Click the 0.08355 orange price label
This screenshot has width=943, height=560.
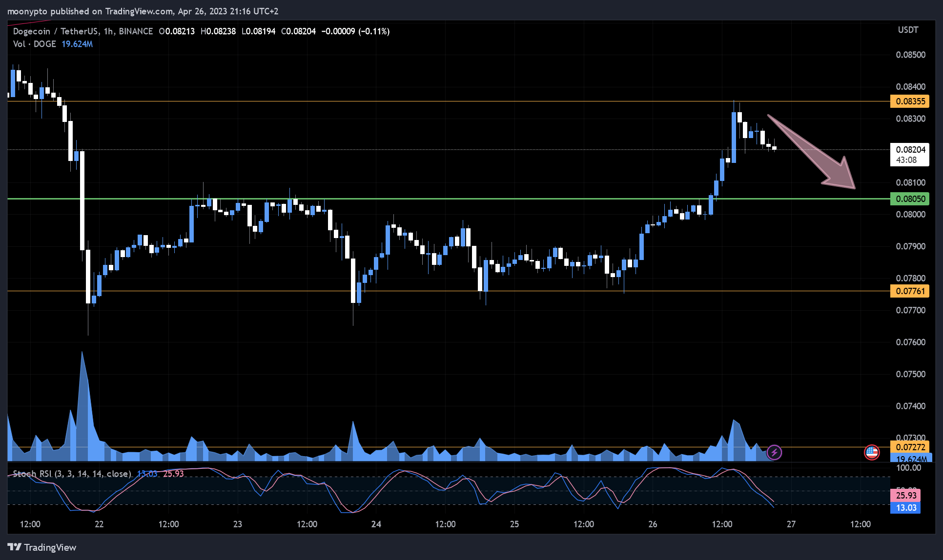click(x=910, y=101)
